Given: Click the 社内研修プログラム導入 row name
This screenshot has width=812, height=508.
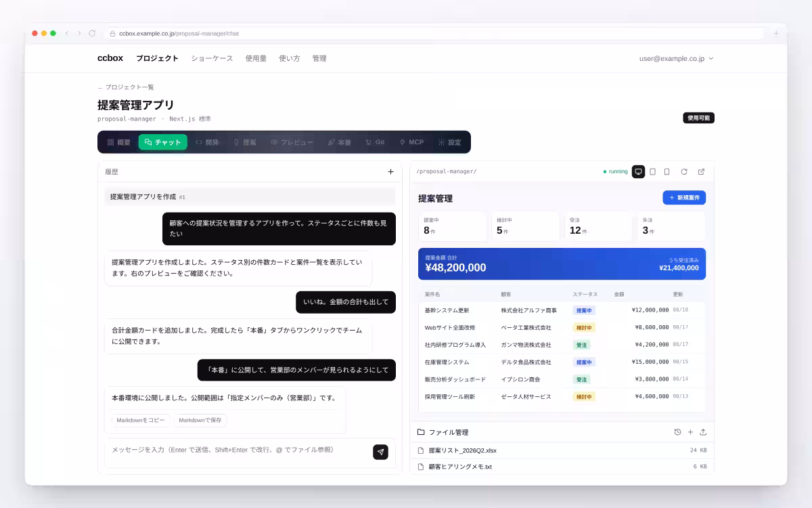Looking at the screenshot, I should [455, 345].
